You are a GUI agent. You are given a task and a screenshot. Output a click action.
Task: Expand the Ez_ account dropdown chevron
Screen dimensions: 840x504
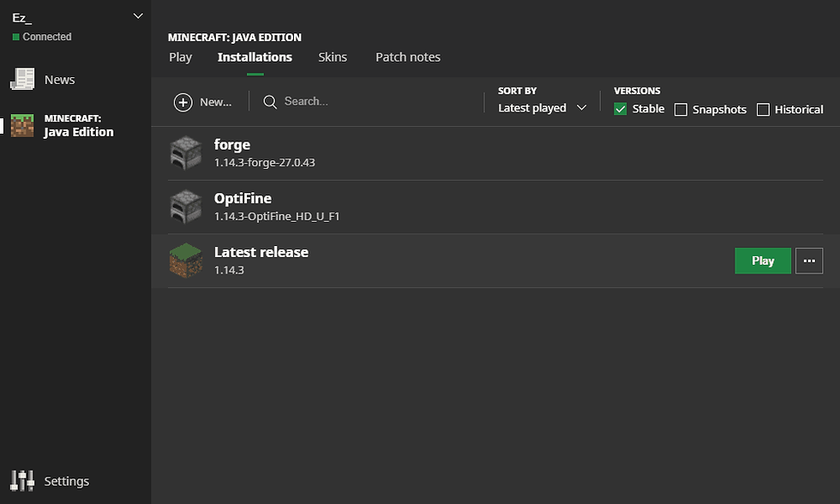pyautogui.click(x=138, y=16)
